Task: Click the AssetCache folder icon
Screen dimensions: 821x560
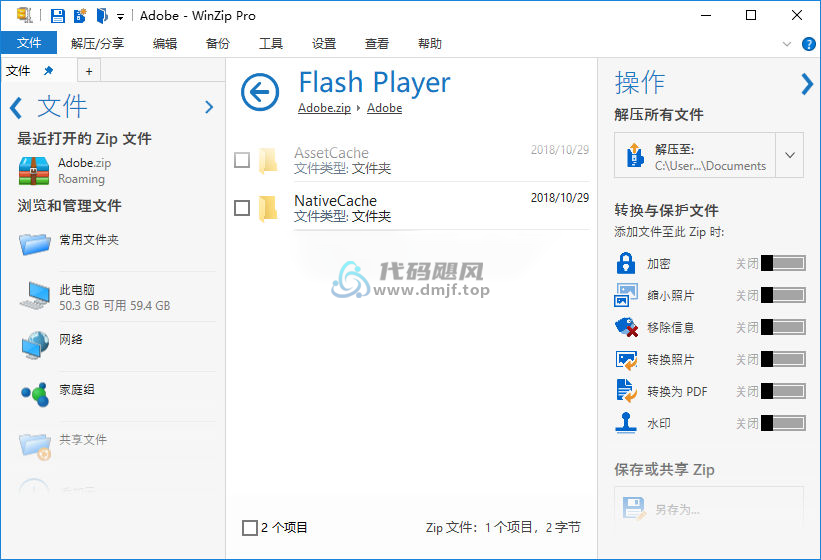Action: click(268, 160)
